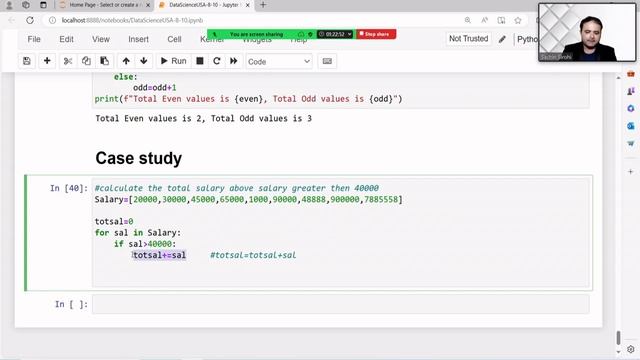Restart the kernel with the circular arrow icon
This screenshot has width=640, height=360.
tap(217, 61)
